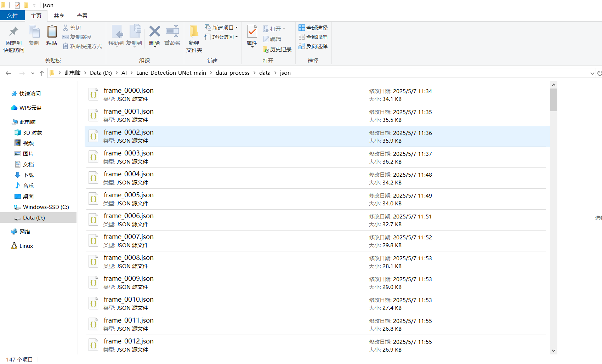This screenshot has width=602, height=364.
Task: Switch to the 查看 (View) ribbon tab
Action: [82, 16]
